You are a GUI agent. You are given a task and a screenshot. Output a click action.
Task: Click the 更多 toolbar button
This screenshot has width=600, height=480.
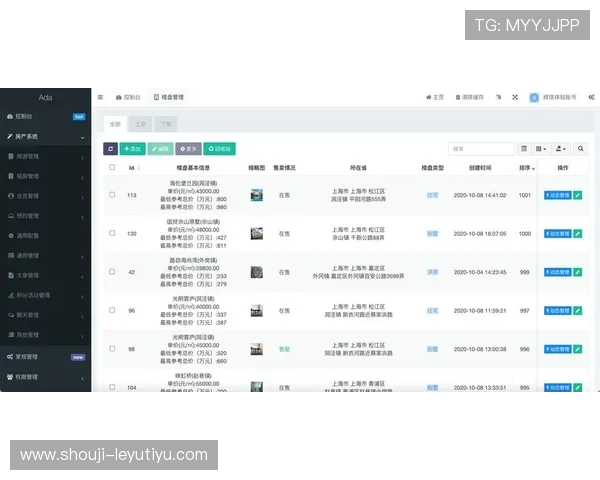coord(188,149)
